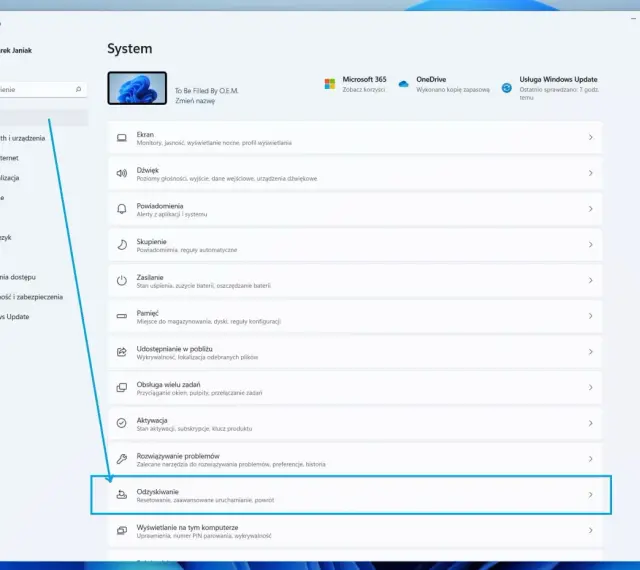This screenshot has width=640, height=570.
Task: Click the Stan aktywacji, subskrypcje description
Action: tap(194, 429)
